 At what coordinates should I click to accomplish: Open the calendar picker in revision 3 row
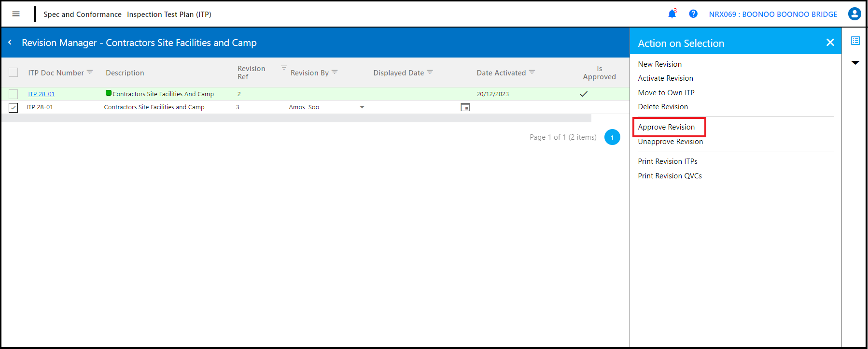click(465, 107)
